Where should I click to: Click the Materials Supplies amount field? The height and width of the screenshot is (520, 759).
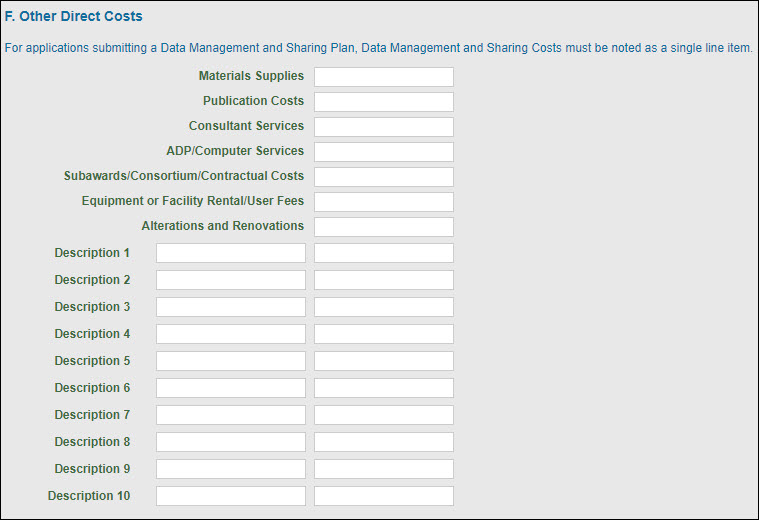tap(383, 77)
